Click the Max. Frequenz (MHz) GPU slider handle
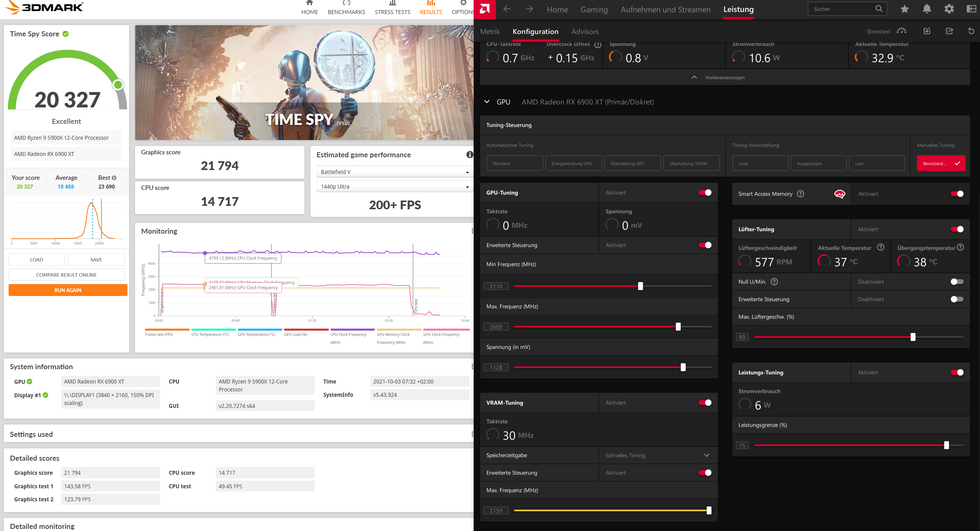Viewport: 980px width, 531px height. point(678,327)
